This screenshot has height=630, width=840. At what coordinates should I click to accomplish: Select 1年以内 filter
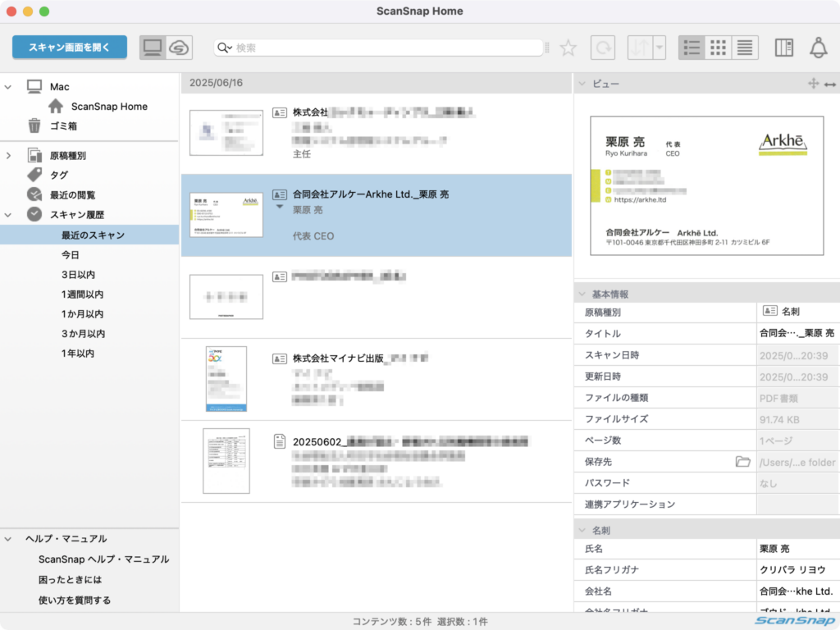(78, 354)
